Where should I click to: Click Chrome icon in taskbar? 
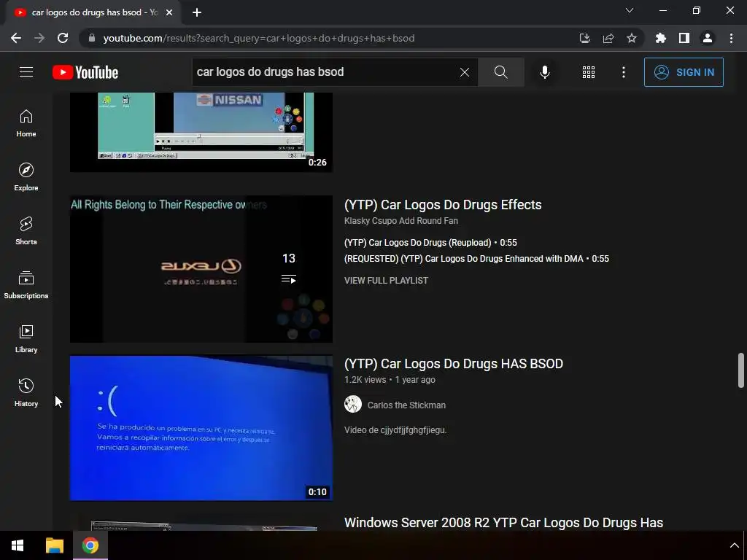[90, 545]
